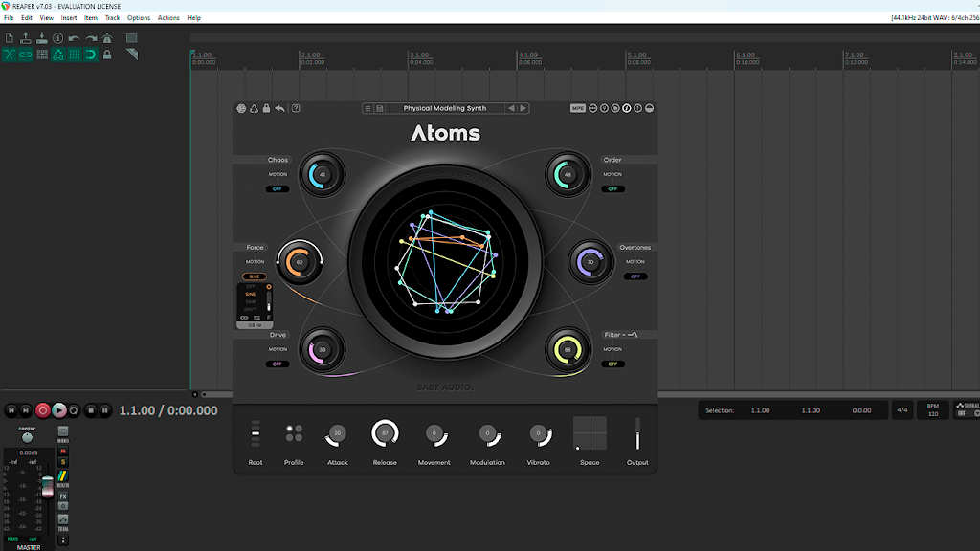Open Chaos motion OFF selector
Screen dimensions: 980x551
click(x=278, y=188)
